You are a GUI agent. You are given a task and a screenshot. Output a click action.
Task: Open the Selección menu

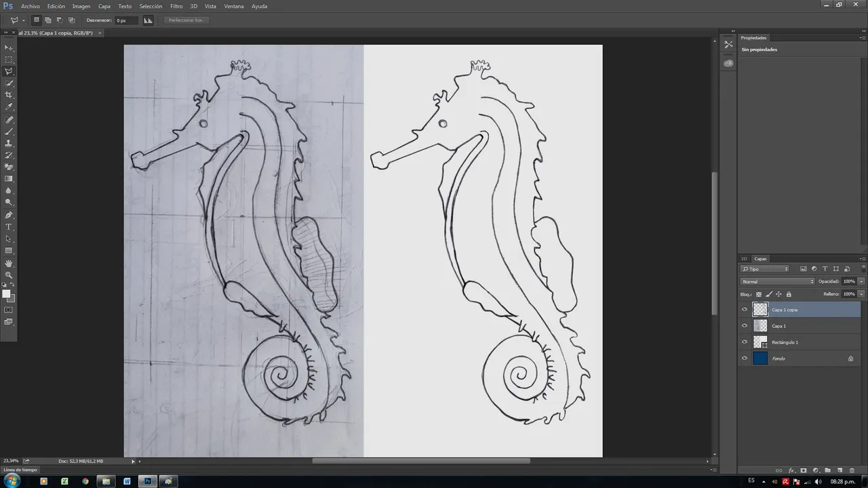point(151,6)
